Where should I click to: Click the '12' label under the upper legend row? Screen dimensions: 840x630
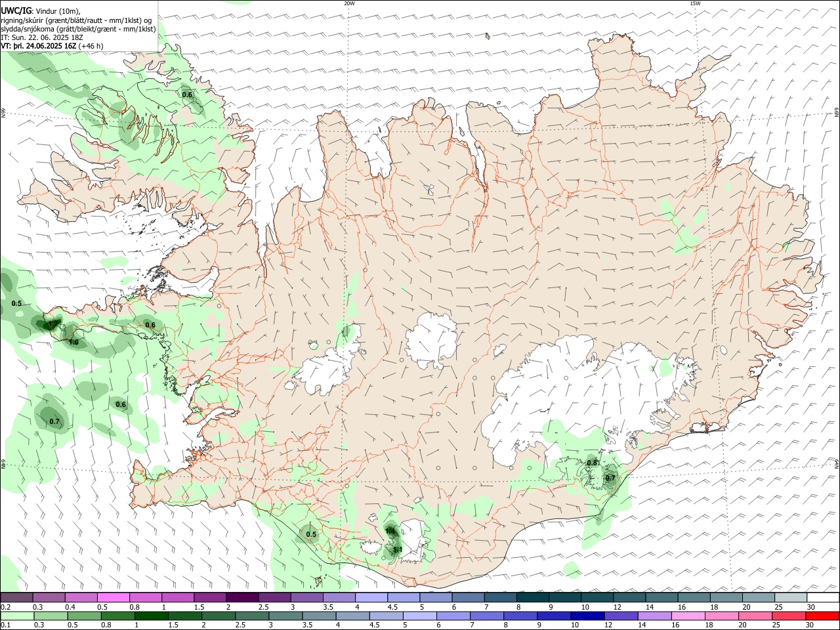617,607
